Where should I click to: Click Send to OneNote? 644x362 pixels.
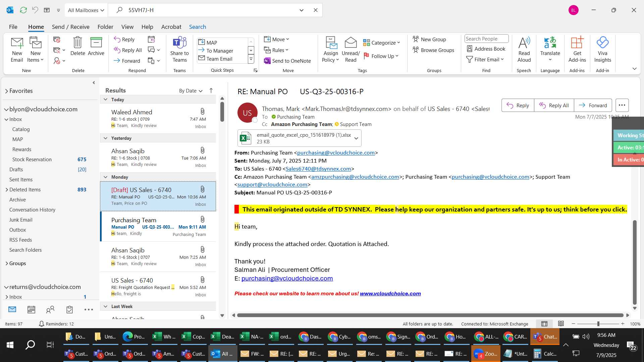coord(287,61)
